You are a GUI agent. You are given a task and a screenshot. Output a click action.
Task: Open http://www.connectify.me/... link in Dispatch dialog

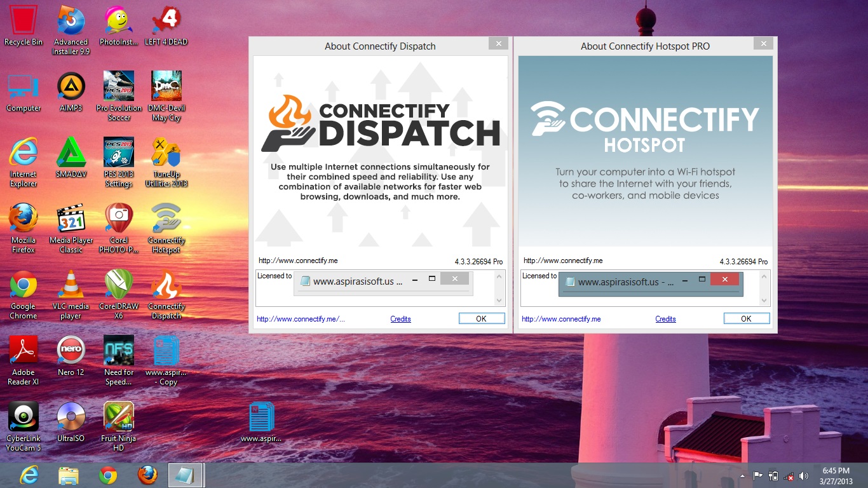[x=301, y=319]
